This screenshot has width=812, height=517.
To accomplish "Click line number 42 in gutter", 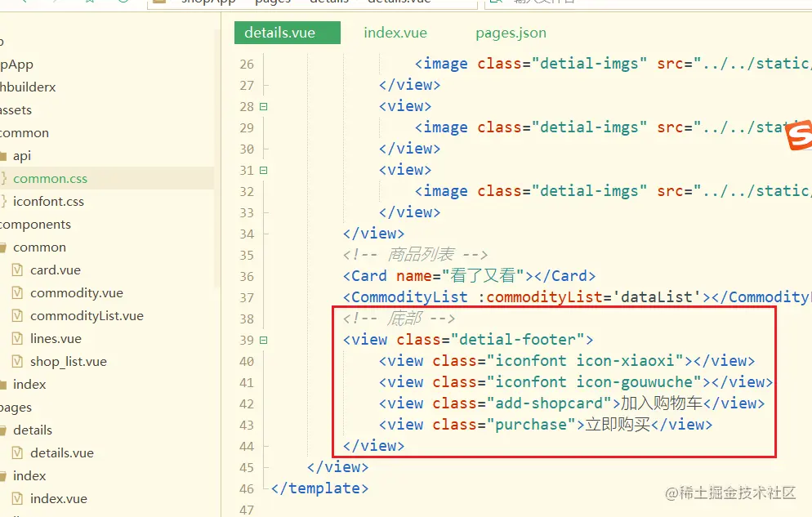I will point(247,403).
